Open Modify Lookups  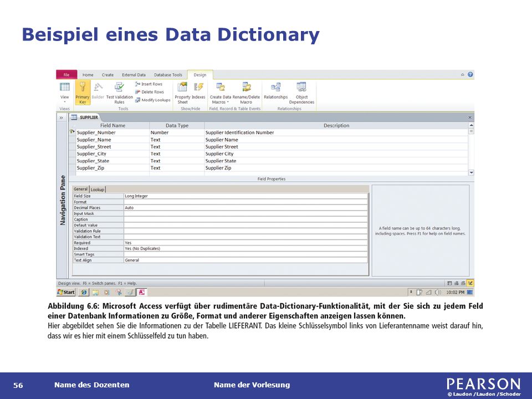point(153,100)
